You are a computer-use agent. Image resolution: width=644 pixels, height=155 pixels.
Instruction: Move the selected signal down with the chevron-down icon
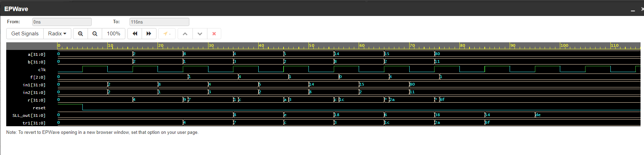(x=200, y=34)
